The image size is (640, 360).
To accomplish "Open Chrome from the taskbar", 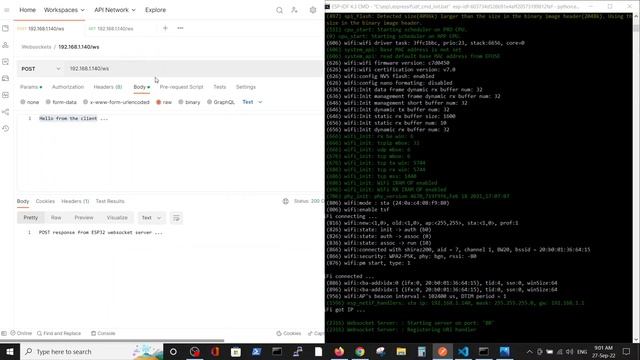I will [x=360, y=351].
